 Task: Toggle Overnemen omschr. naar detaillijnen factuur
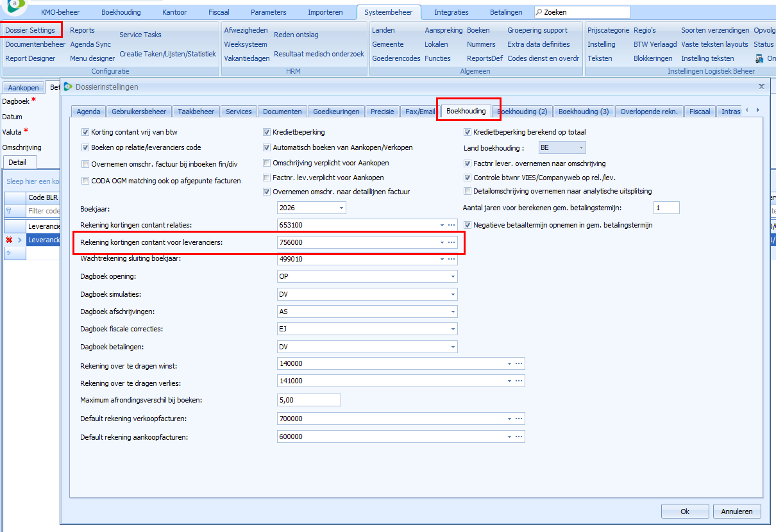click(267, 192)
